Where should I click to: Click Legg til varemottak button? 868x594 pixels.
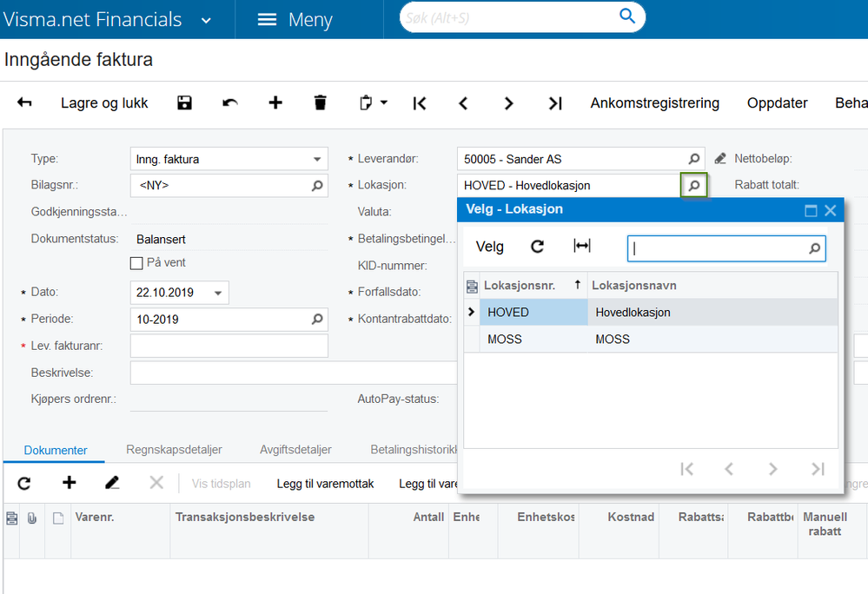[326, 484]
